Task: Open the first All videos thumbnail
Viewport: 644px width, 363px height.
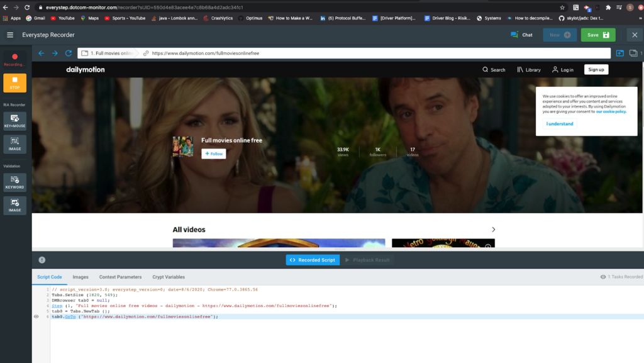Action: click(279, 243)
